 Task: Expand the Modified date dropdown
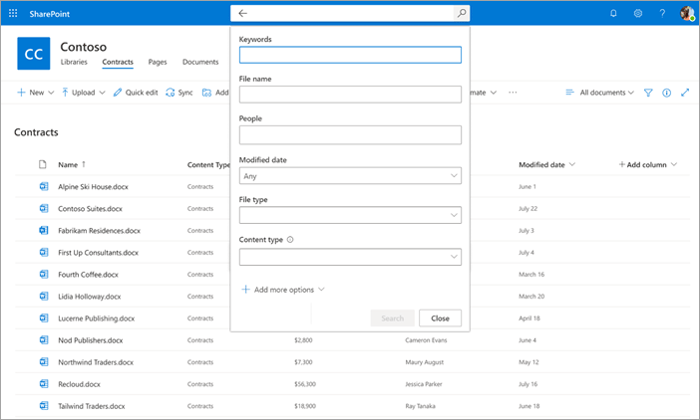tap(350, 176)
